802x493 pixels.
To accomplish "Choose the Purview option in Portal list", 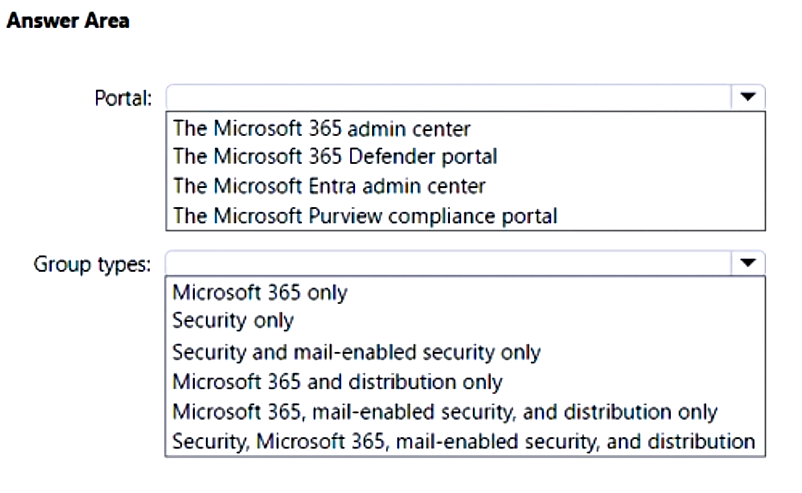I will pos(365,215).
